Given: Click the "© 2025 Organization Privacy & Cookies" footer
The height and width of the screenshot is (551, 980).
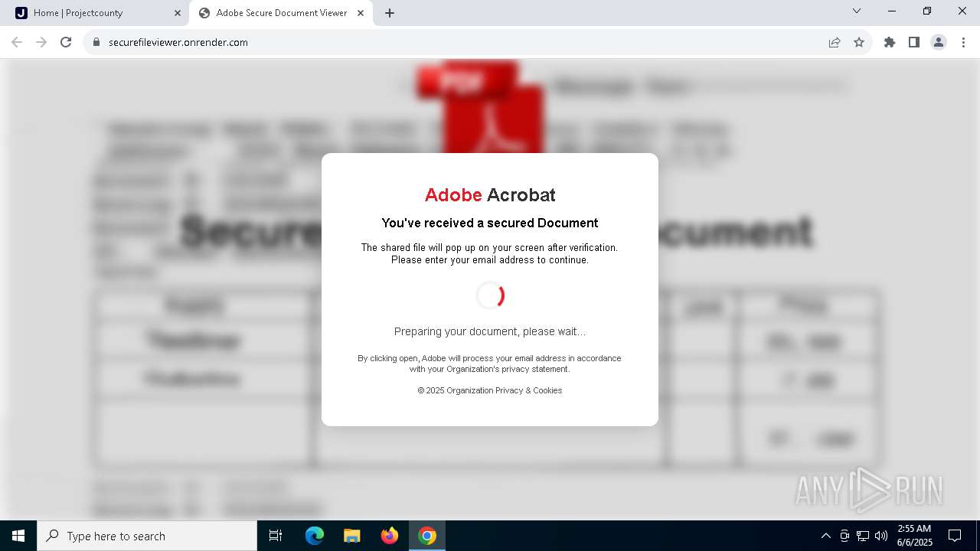Looking at the screenshot, I should click(490, 390).
